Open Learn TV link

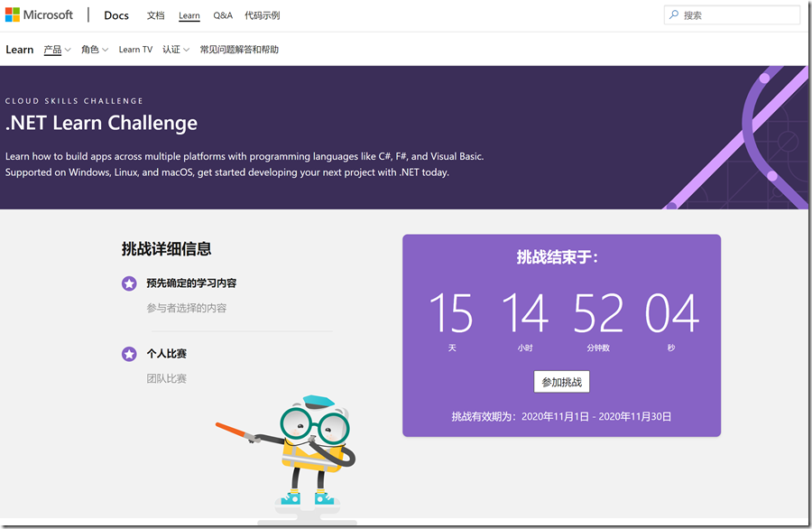coord(135,50)
